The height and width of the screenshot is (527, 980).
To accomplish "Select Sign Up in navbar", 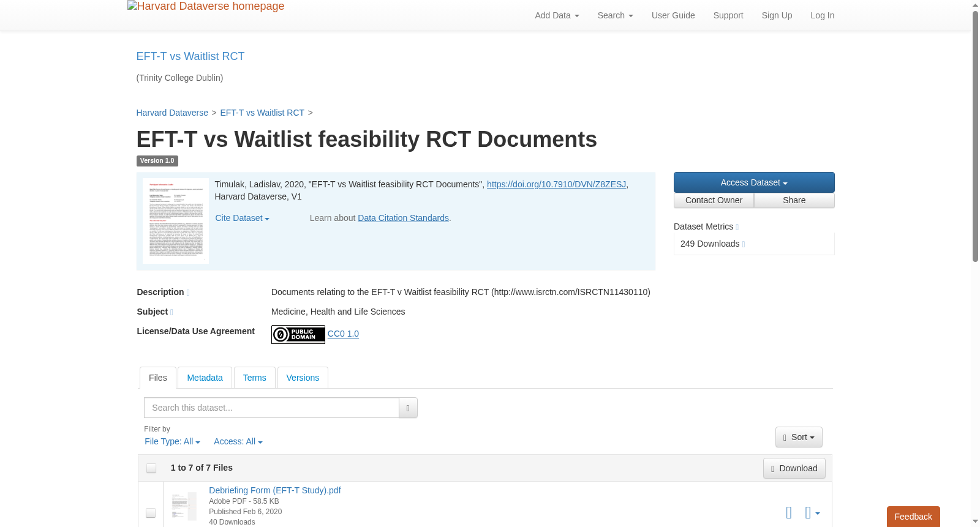I will [x=777, y=15].
